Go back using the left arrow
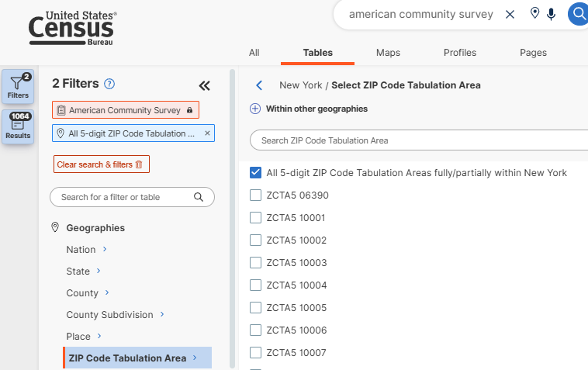The image size is (588, 370). tap(259, 85)
